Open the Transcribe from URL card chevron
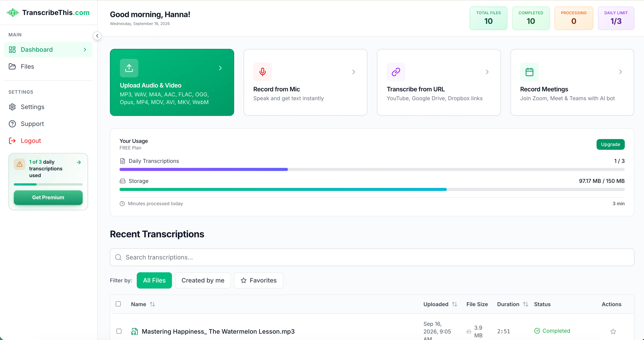Viewport: 644px width, 340px height. pyautogui.click(x=487, y=72)
